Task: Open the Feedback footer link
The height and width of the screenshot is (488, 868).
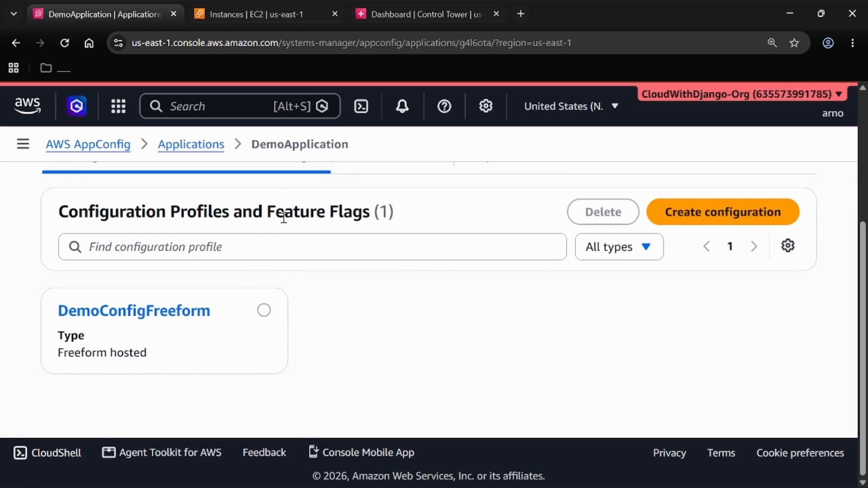Action: click(264, 453)
